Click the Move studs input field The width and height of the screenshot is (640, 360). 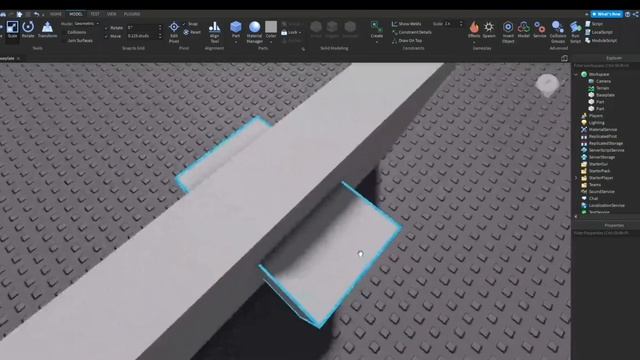point(141,36)
